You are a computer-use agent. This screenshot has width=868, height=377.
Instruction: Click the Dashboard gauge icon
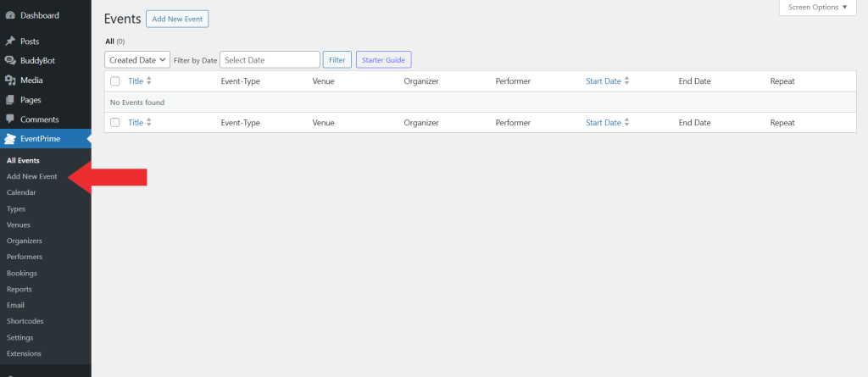click(x=10, y=15)
